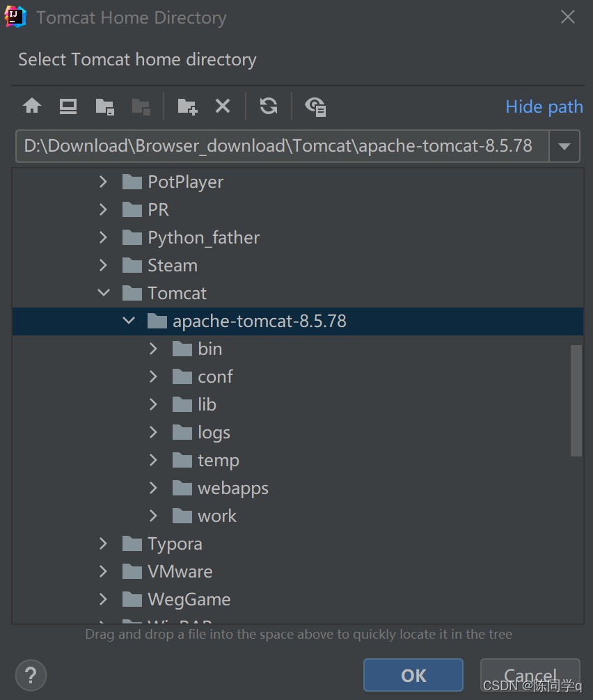Expand the Python_father folder chevron
Viewport: 593px width, 700px height.
(x=103, y=237)
